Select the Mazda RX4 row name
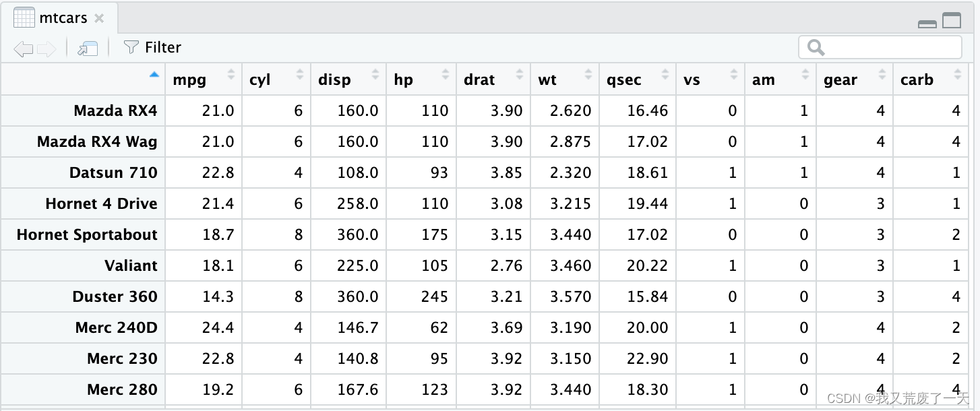 point(115,110)
